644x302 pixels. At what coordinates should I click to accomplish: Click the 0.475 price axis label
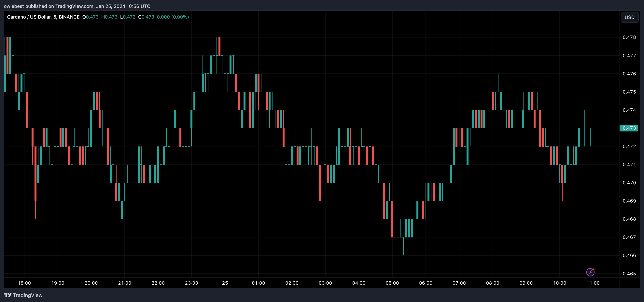click(x=629, y=92)
